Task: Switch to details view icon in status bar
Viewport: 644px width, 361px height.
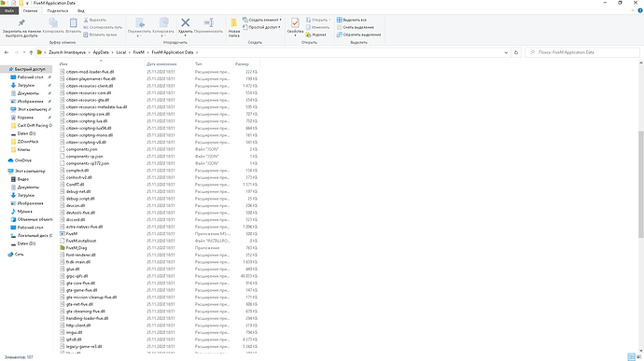Action: point(631,357)
